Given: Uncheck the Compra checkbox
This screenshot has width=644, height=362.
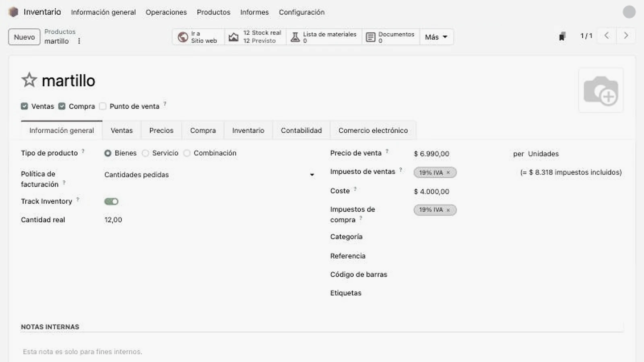Looking at the screenshot, I should click(x=62, y=106).
